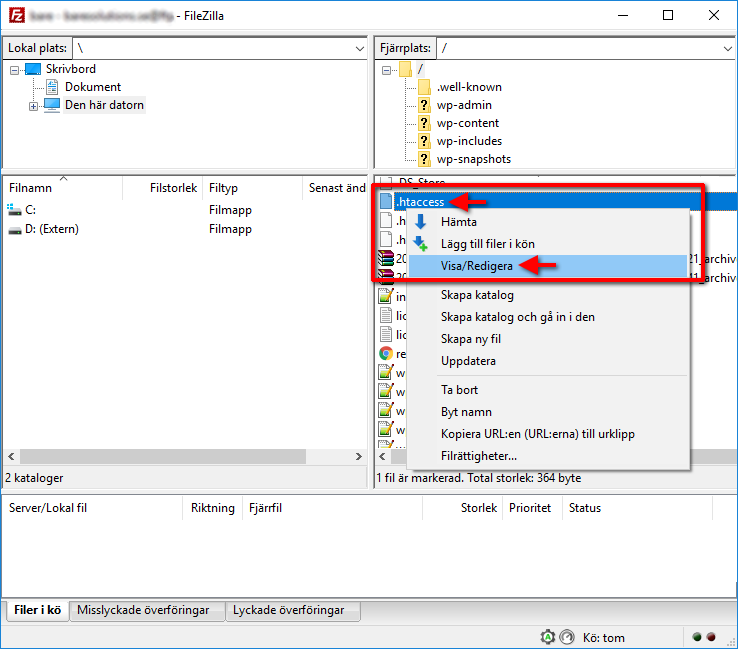Image resolution: width=738 pixels, height=649 pixels.
Task: Expand the Den här datorn tree node
Action: (33, 106)
